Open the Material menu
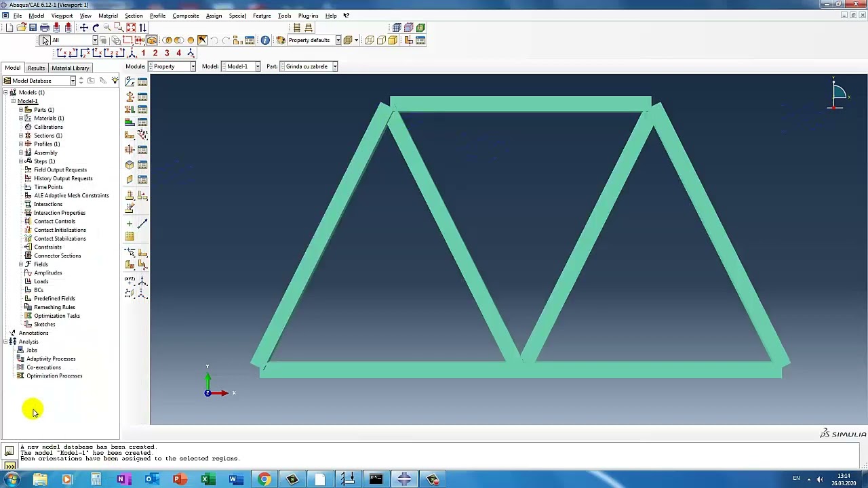868x488 pixels. click(x=108, y=16)
